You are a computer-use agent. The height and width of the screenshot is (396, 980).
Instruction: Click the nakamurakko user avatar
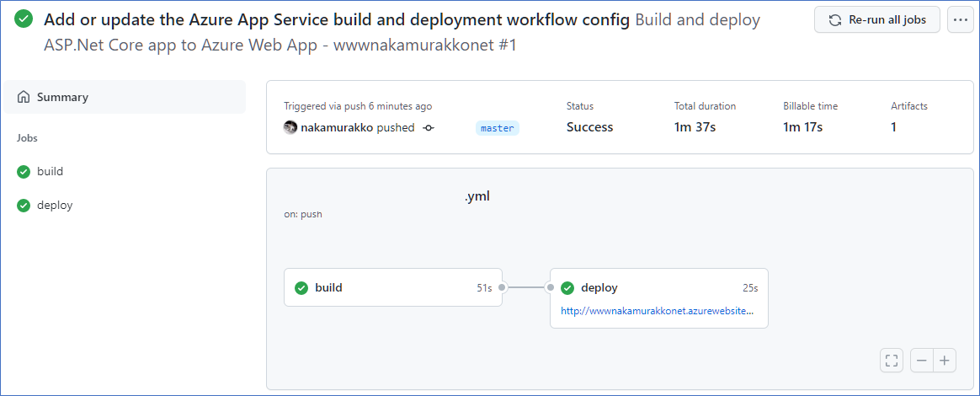click(x=290, y=127)
